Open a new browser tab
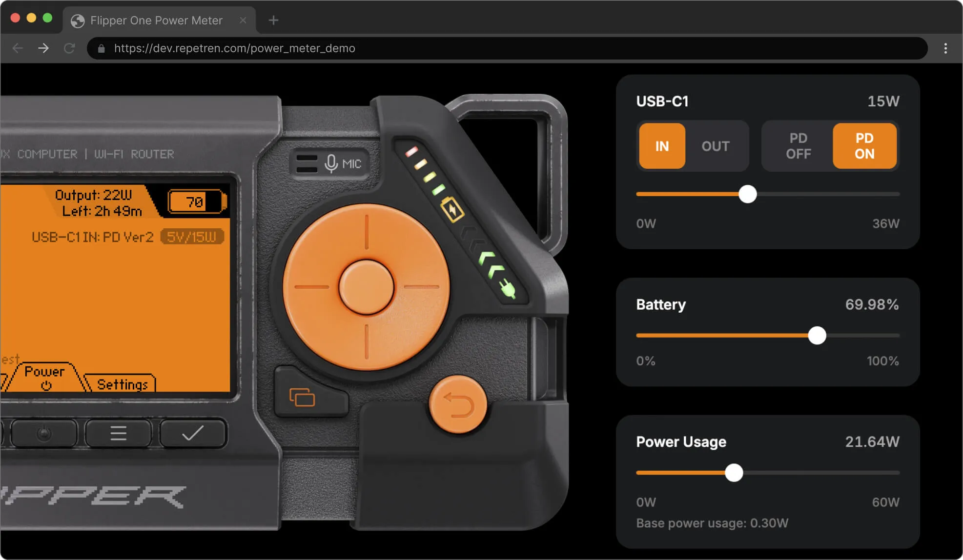This screenshot has height=560, width=963. 273,20
